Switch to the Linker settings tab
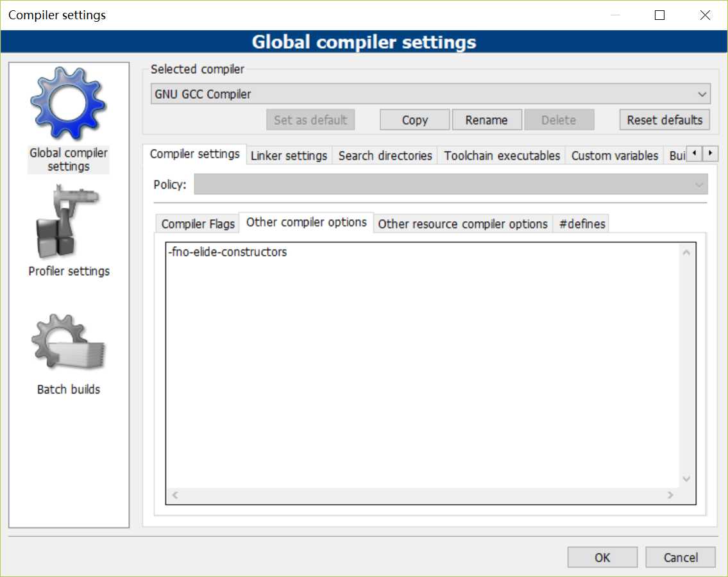The height and width of the screenshot is (577, 728). [x=289, y=156]
